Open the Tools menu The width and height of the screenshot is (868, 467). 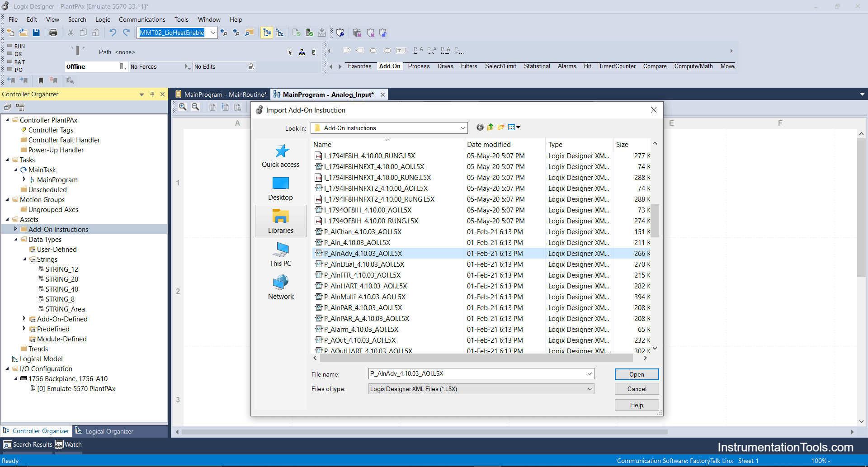click(181, 19)
